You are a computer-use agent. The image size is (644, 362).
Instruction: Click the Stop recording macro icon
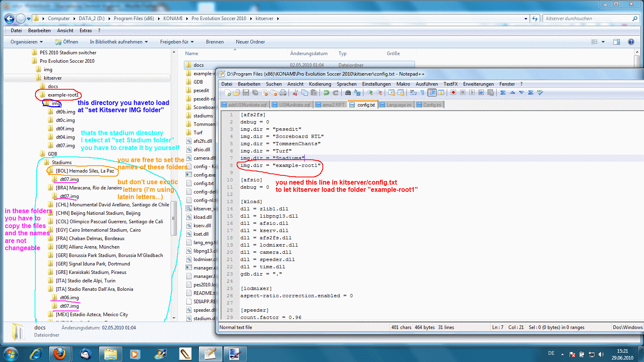(x=462, y=93)
